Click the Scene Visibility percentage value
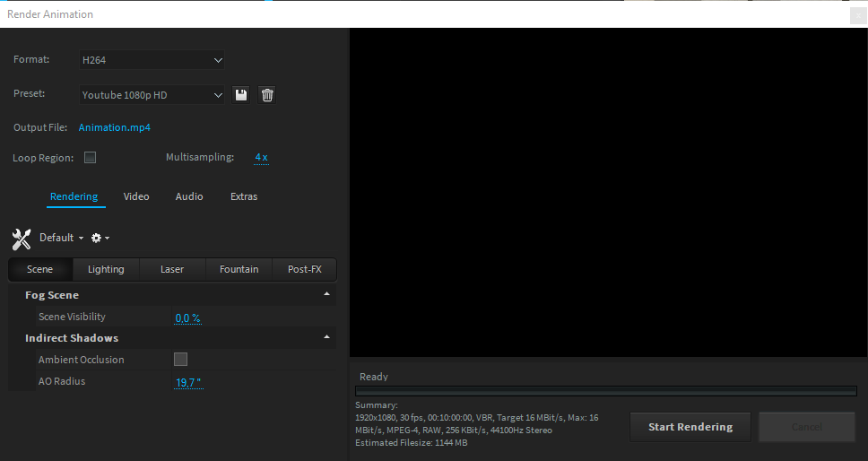This screenshot has height=461, width=868. tap(188, 317)
